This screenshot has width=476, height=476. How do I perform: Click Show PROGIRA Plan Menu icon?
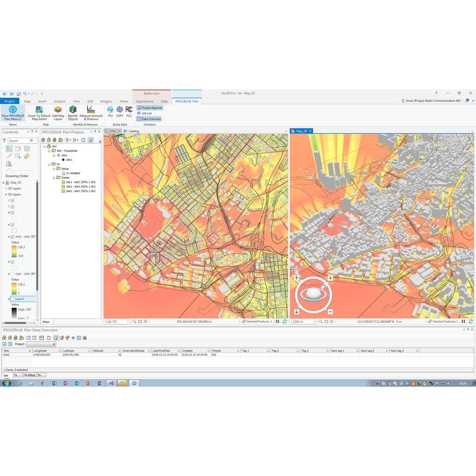[13, 110]
